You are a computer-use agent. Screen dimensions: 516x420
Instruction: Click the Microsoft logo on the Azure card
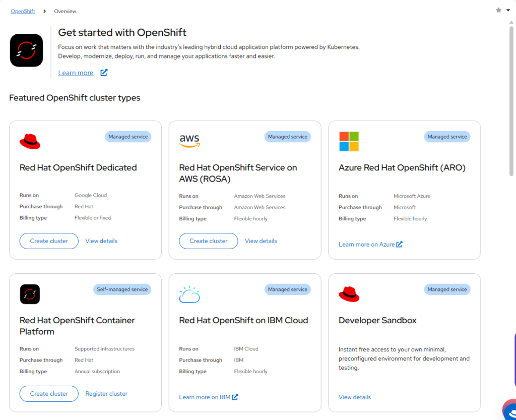point(349,141)
